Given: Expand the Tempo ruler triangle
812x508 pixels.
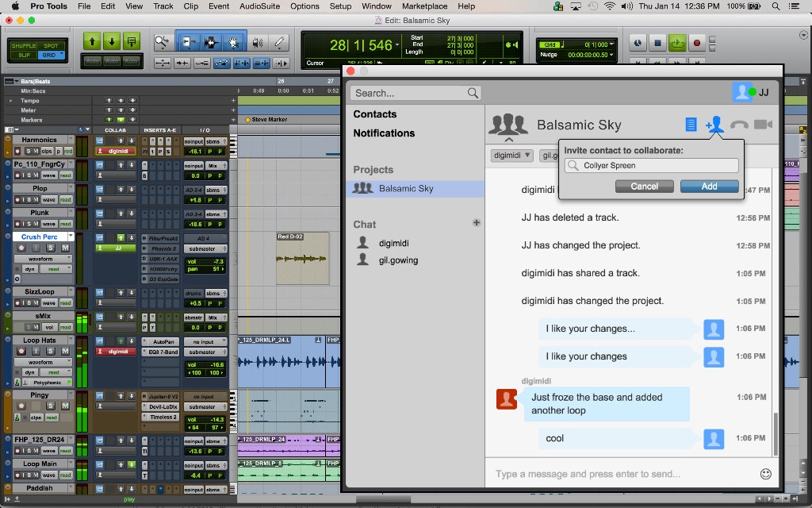Looking at the screenshot, I should pos(11,101).
